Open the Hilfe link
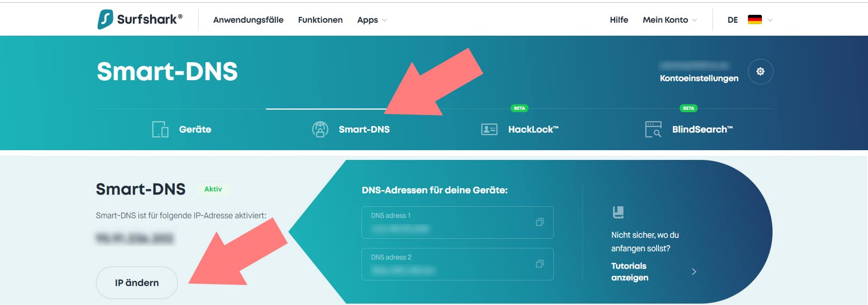The height and width of the screenshot is (305, 868). click(x=619, y=20)
